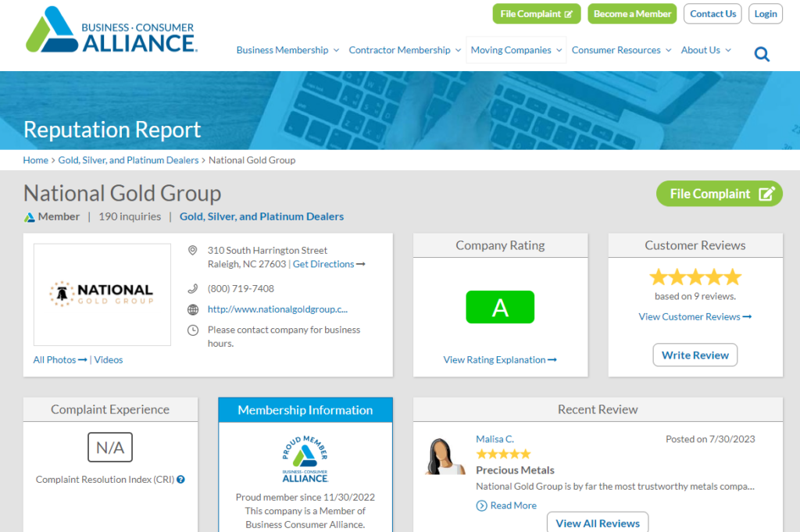Click the 'based on 9 reviews.' text
This screenshot has height=532, width=800.
click(x=695, y=296)
